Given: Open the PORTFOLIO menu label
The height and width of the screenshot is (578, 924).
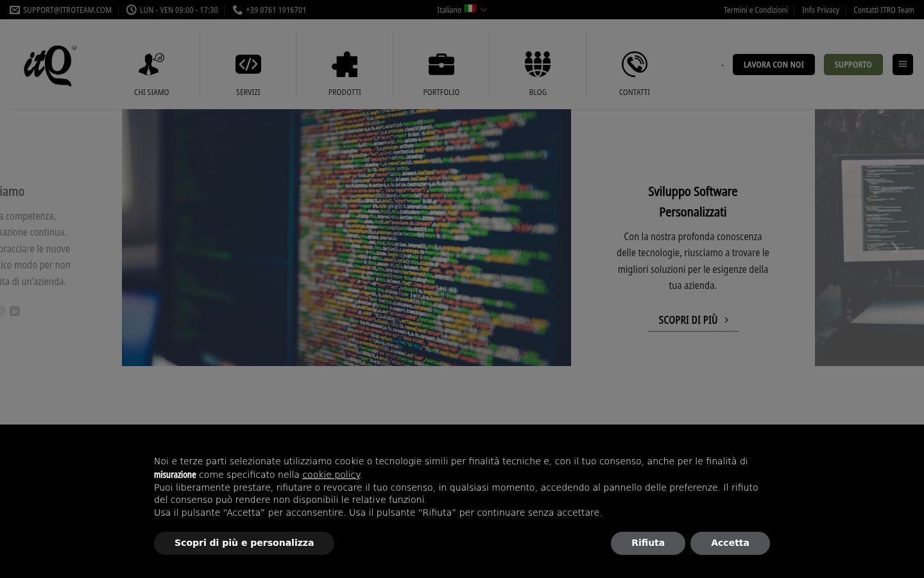Looking at the screenshot, I should coord(441,92).
